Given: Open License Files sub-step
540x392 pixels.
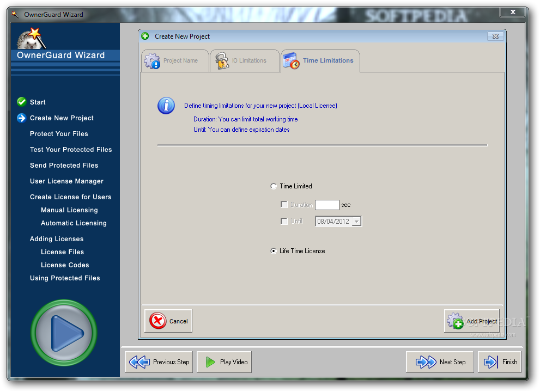Looking at the screenshot, I should [x=62, y=252].
